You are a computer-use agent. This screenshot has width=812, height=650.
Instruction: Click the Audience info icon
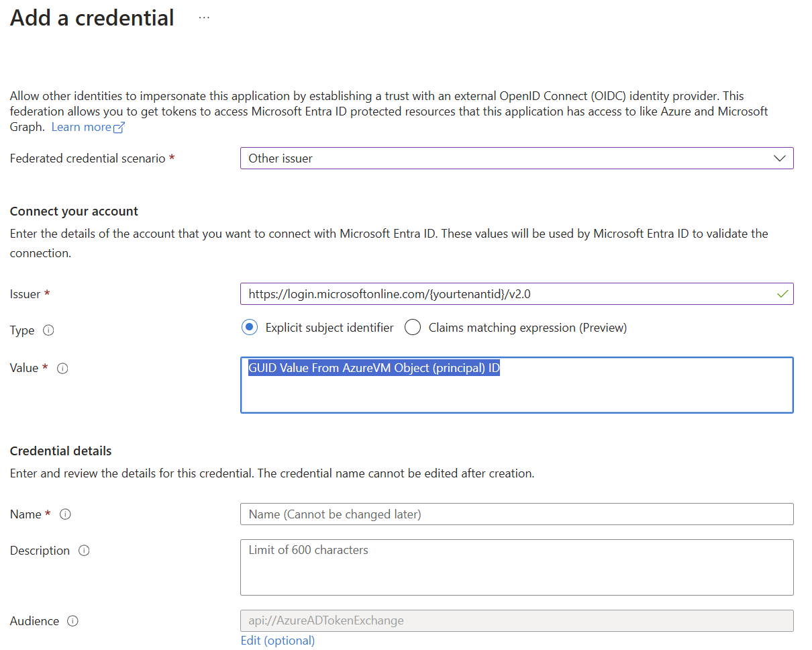pyautogui.click(x=72, y=621)
